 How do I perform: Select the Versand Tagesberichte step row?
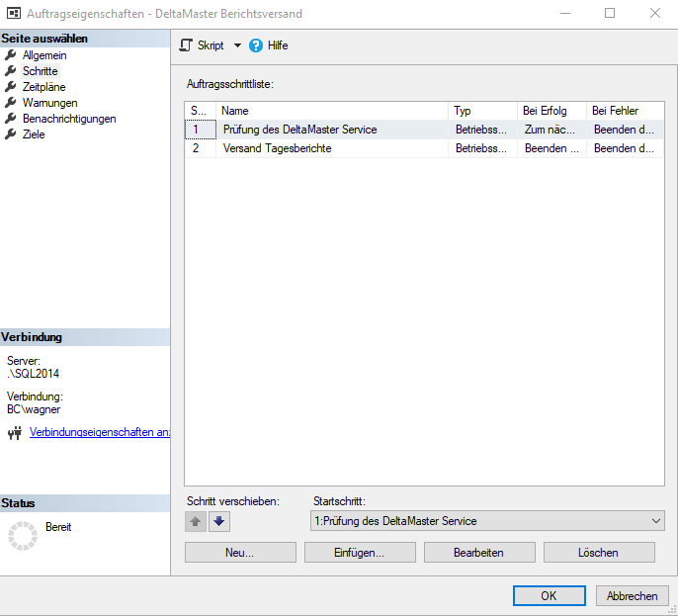click(277, 148)
